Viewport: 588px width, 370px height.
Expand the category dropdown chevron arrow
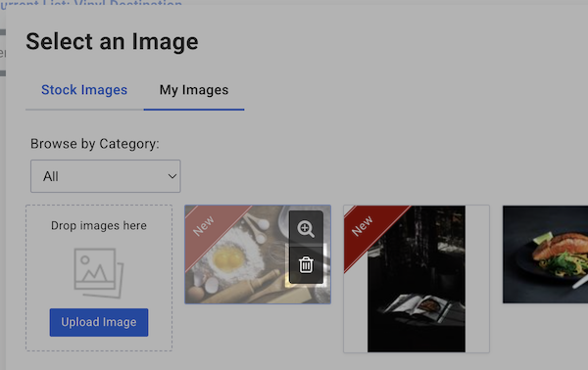(172, 176)
